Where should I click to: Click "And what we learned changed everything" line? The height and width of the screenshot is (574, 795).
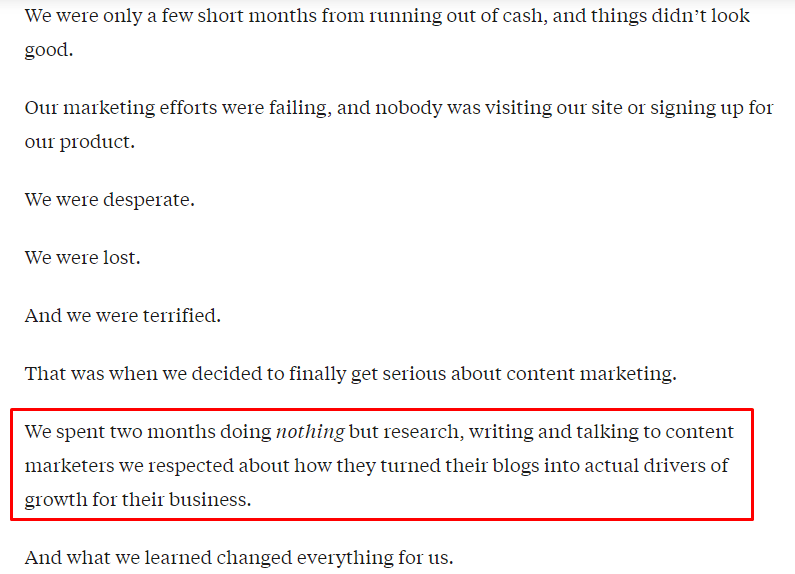[239, 558]
